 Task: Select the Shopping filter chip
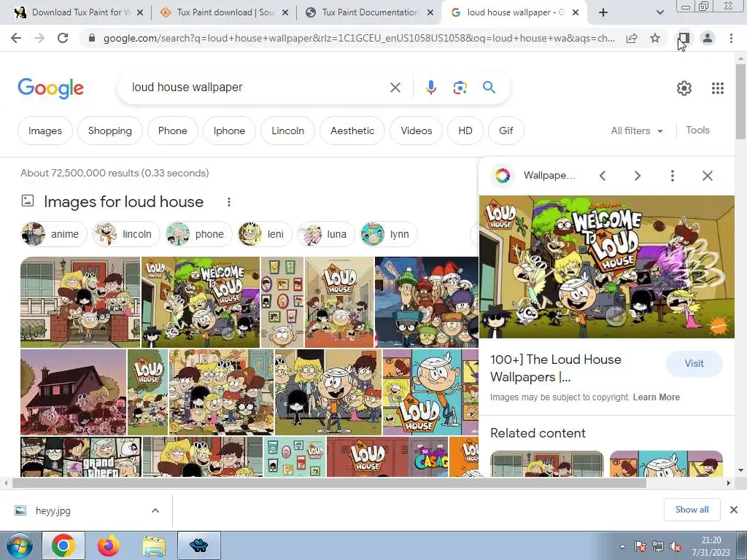(110, 131)
